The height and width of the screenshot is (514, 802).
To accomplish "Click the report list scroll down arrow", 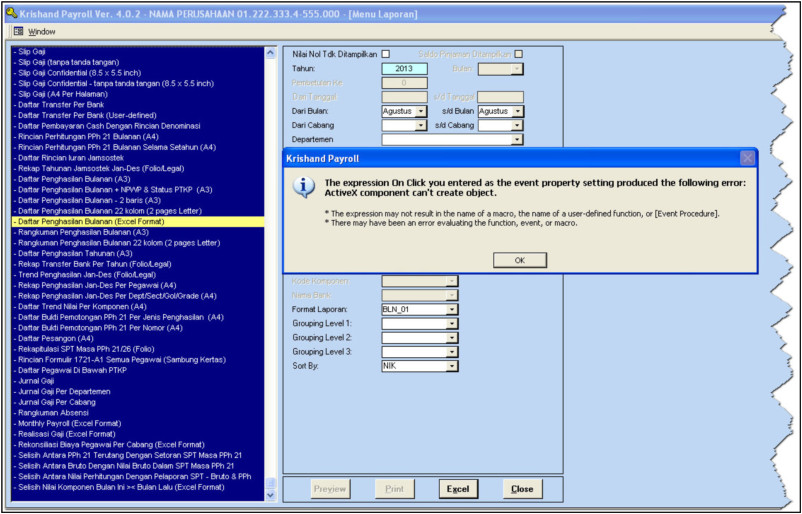I will 271,495.
